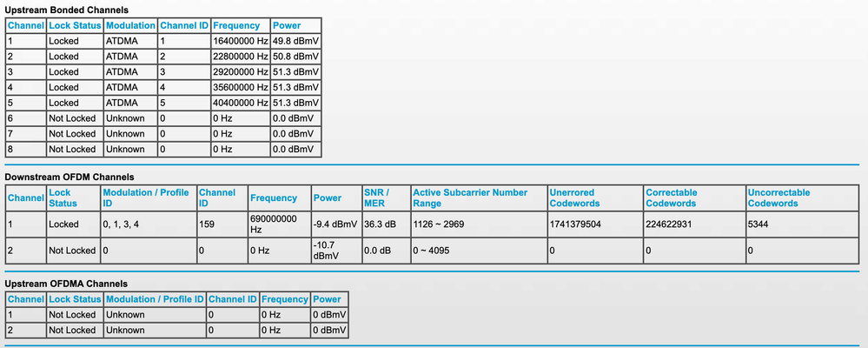Click the "Downstream OFDM Channels" heading
The height and width of the screenshot is (348, 868).
point(70,177)
